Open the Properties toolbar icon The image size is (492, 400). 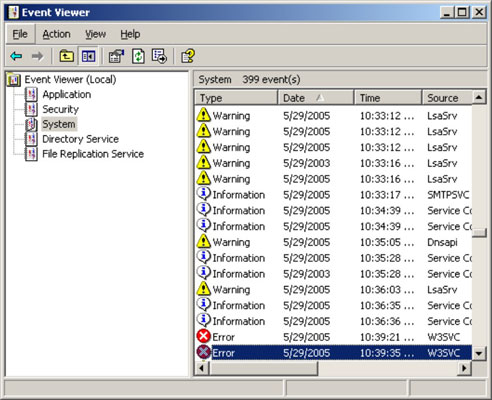click(x=116, y=56)
